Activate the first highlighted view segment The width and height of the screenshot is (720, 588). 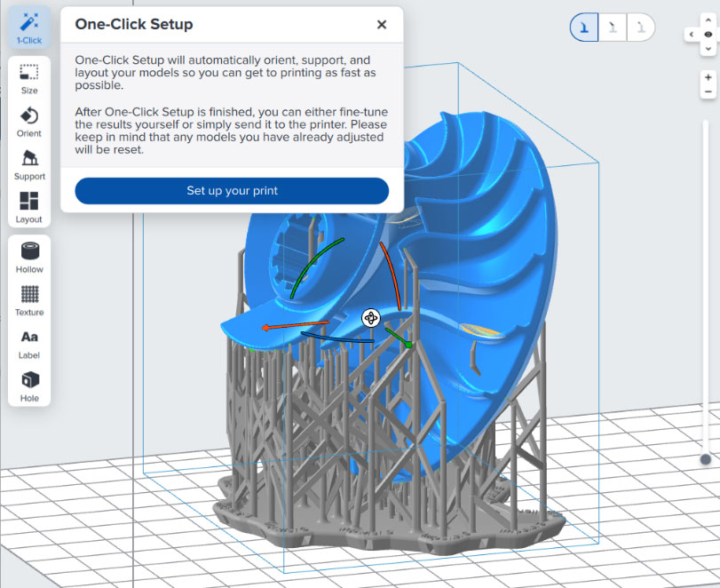pyautogui.click(x=583, y=27)
